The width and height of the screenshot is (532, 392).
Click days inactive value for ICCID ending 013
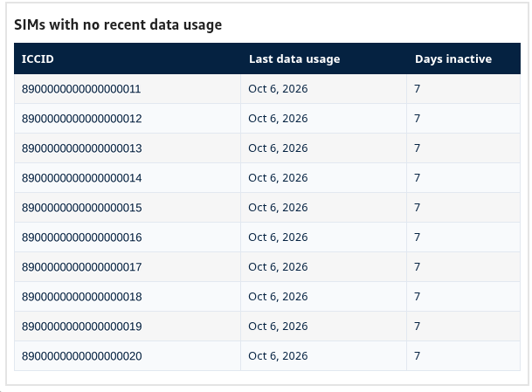(x=418, y=148)
